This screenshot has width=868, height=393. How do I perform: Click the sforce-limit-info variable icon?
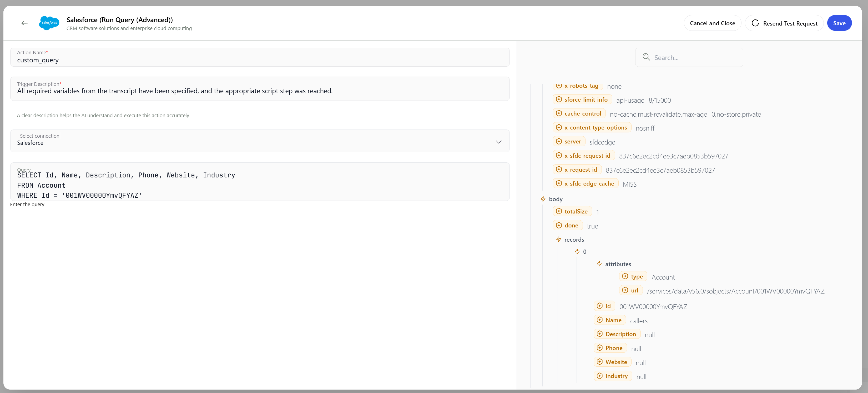559,100
